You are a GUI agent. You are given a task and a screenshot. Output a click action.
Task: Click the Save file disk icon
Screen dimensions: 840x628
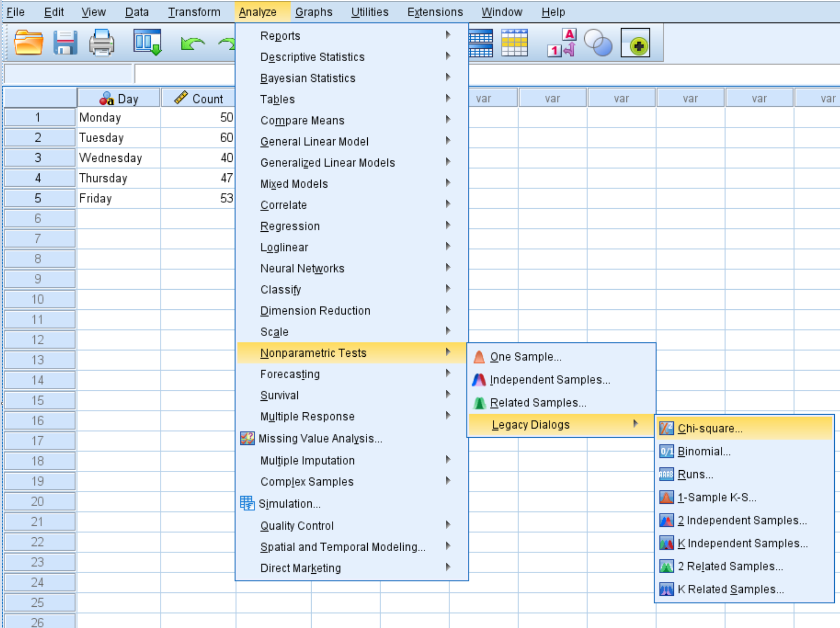[65, 42]
